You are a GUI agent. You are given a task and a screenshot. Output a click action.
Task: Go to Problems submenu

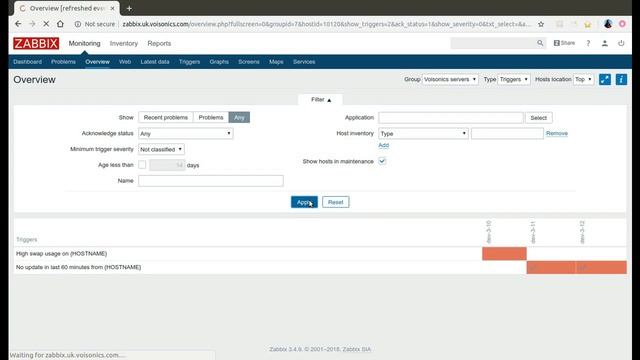click(63, 62)
